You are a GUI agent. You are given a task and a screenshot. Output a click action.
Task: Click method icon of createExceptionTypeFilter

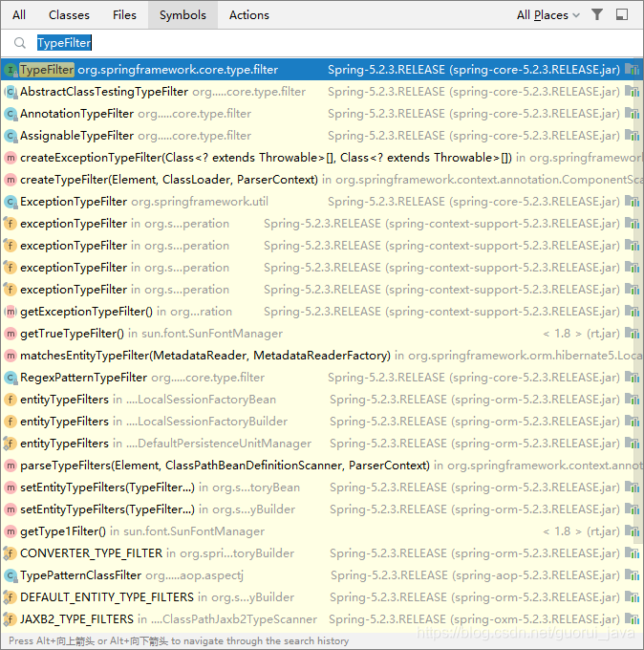(x=11, y=158)
